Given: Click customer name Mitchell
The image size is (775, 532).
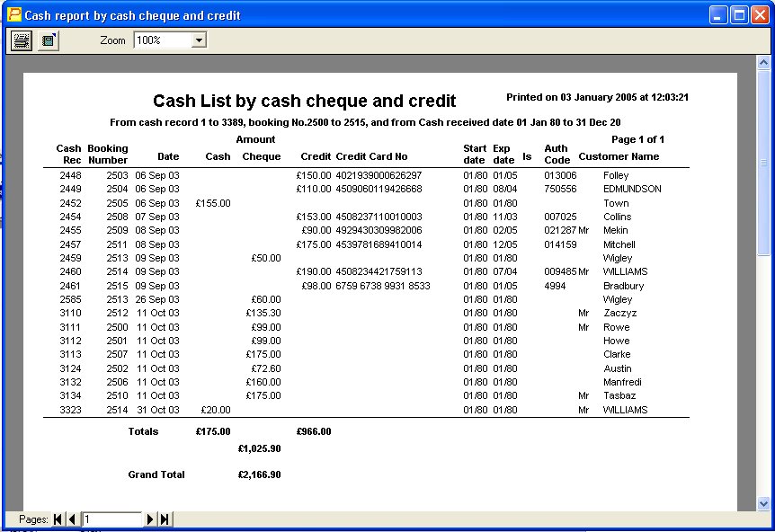Looking at the screenshot, I should click(x=619, y=244).
